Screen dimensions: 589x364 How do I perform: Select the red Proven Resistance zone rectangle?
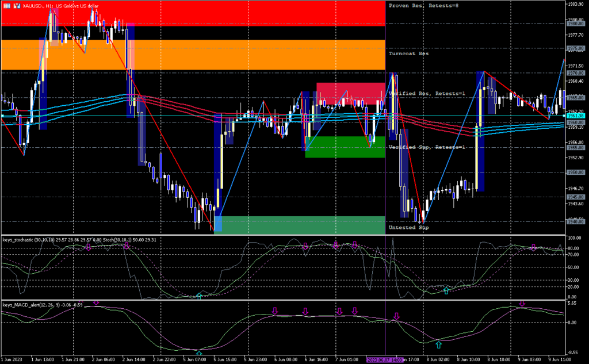[x=193, y=13]
